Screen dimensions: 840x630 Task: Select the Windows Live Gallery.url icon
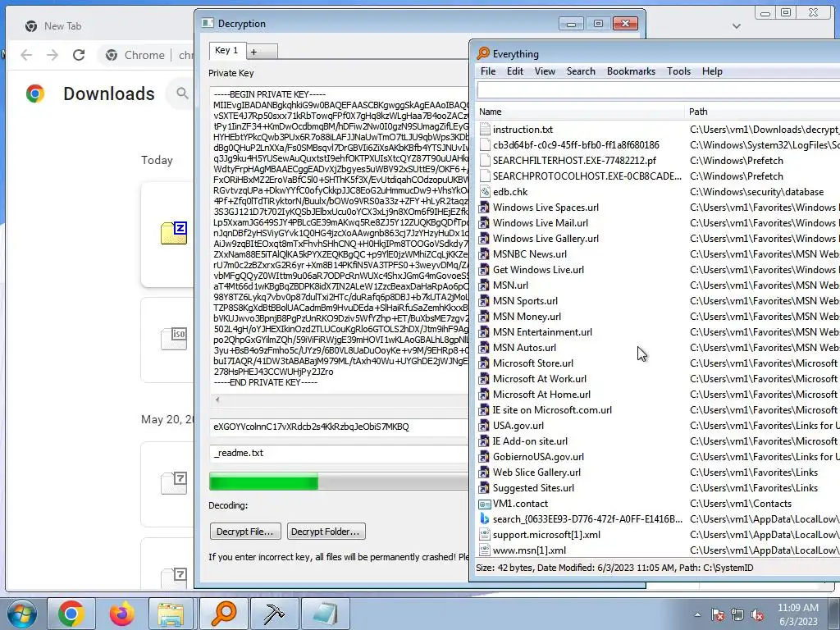point(484,239)
